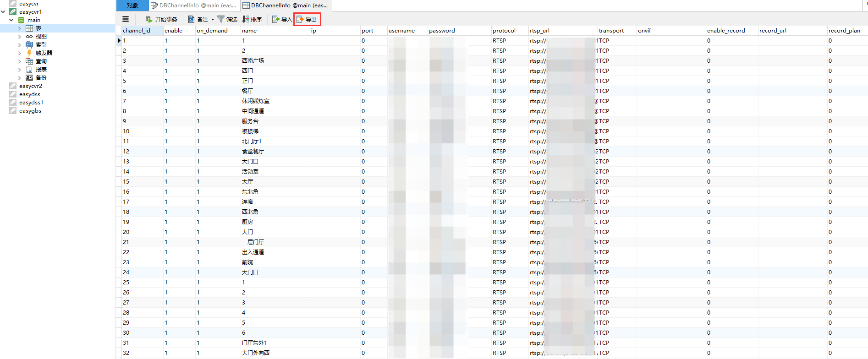
Task: Click the rtsp_url column header
Action: tap(563, 31)
